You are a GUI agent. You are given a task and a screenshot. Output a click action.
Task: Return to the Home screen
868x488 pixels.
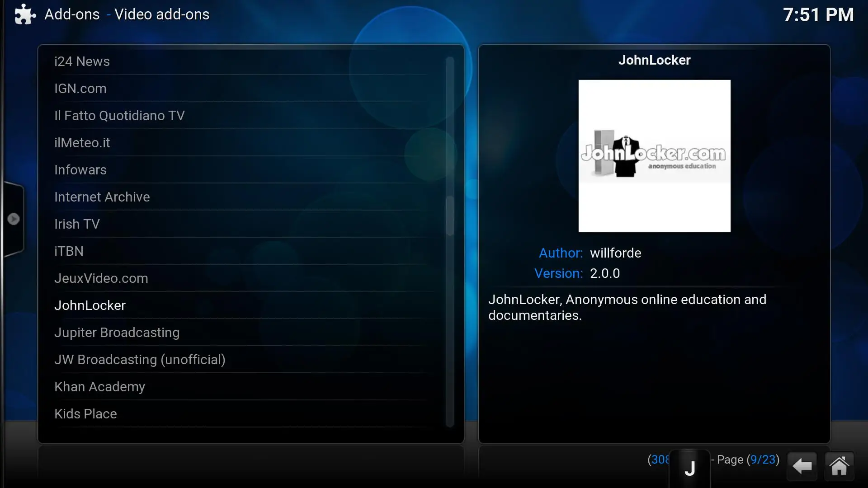click(839, 466)
